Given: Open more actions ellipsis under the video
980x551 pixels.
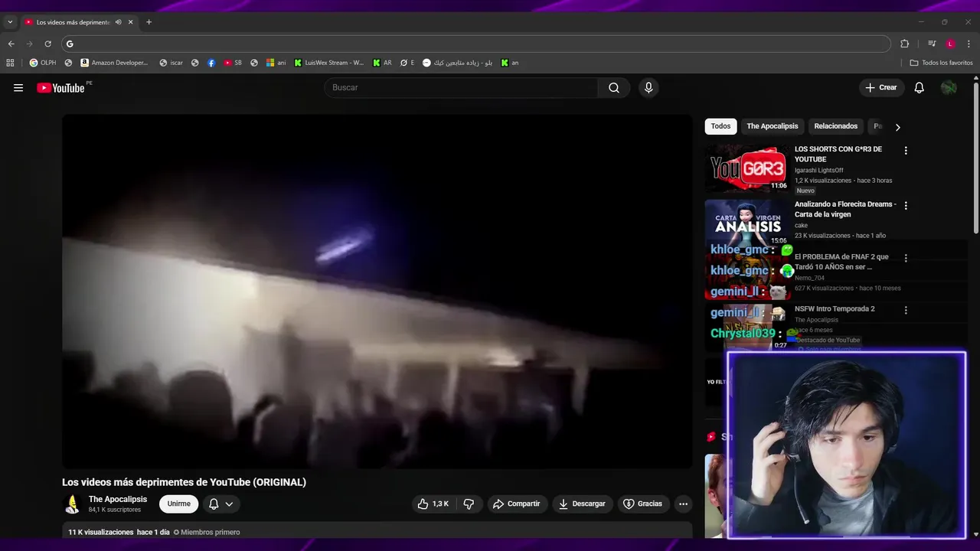Looking at the screenshot, I should coord(683,504).
